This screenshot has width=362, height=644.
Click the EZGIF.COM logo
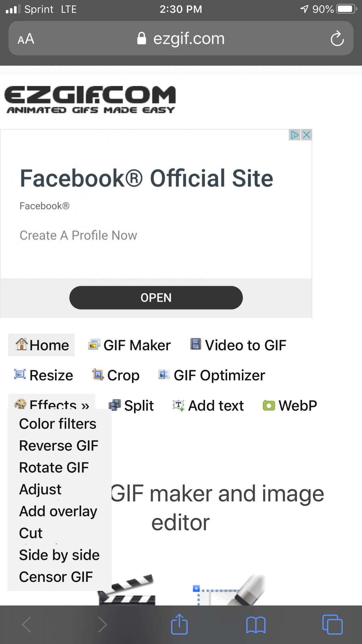coord(90,100)
